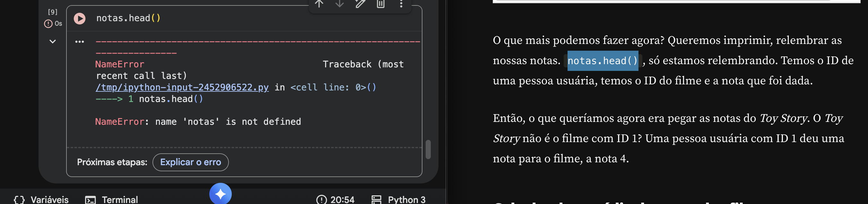Collapse the cell output chevron
The image size is (868, 204).
click(x=53, y=41)
